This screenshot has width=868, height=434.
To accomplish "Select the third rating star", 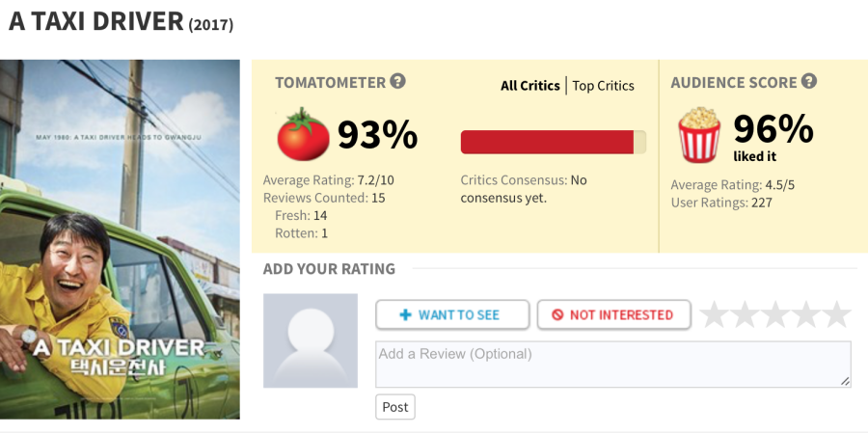I will 775,314.
